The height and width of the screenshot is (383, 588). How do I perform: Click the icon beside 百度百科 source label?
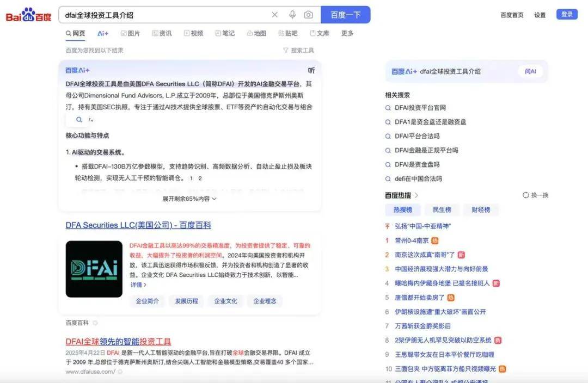[95, 323]
